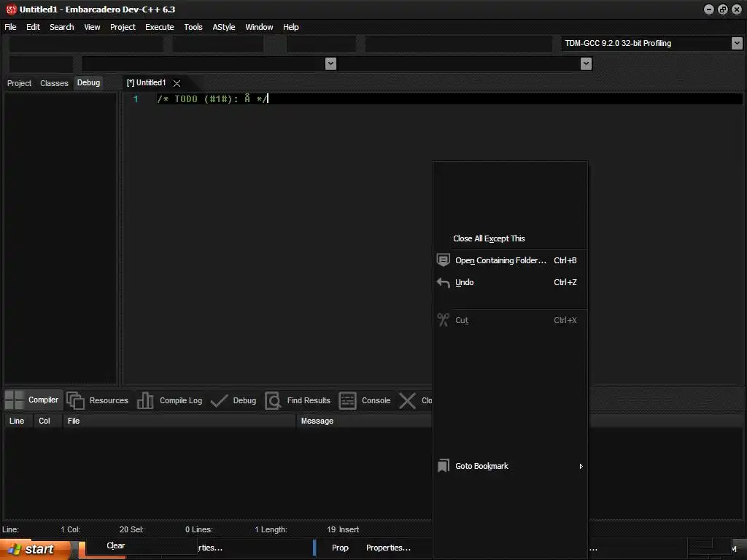Screen dimensions: 747x560
Task: Open the Search menu
Action: point(62,27)
